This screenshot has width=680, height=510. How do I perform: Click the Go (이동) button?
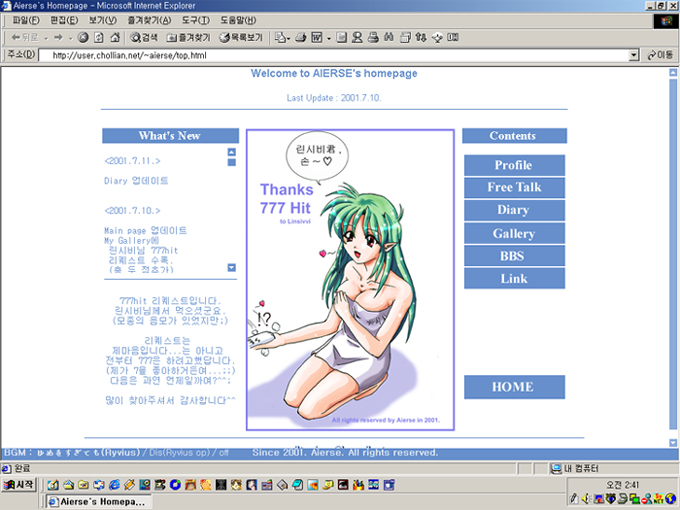pyautogui.click(x=660, y=55)
